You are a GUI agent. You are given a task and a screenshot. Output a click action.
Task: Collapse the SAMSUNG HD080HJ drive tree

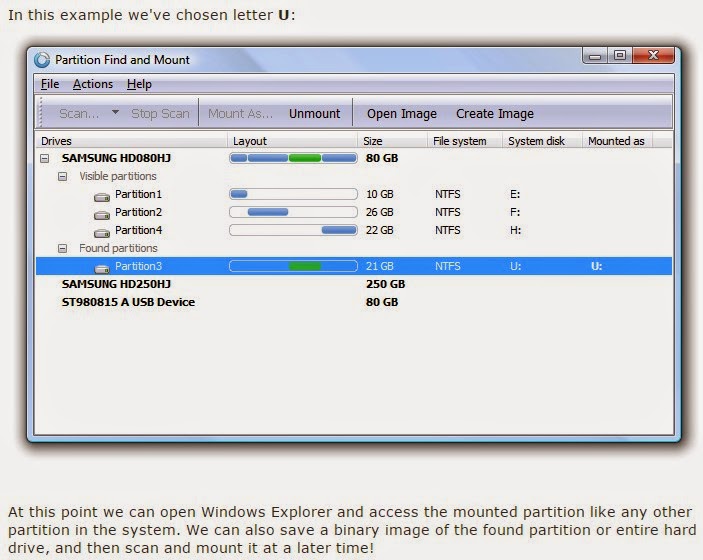click(x=44, y=158)
